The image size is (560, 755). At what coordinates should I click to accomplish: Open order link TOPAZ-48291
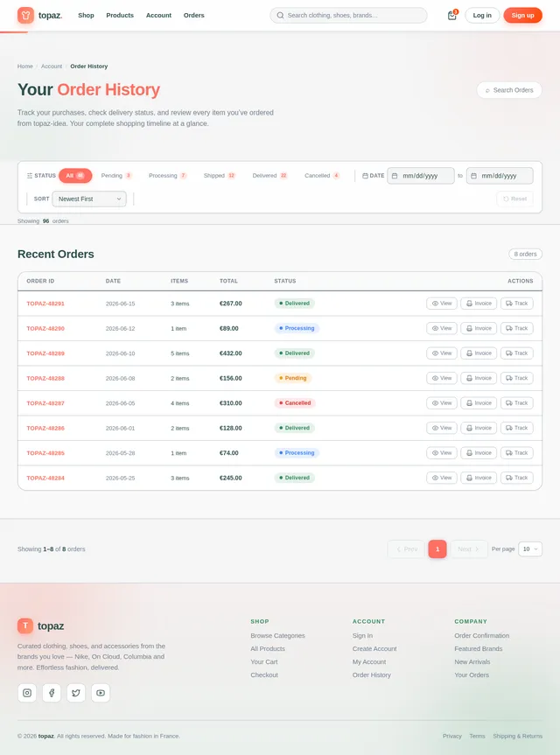point(45,304)
